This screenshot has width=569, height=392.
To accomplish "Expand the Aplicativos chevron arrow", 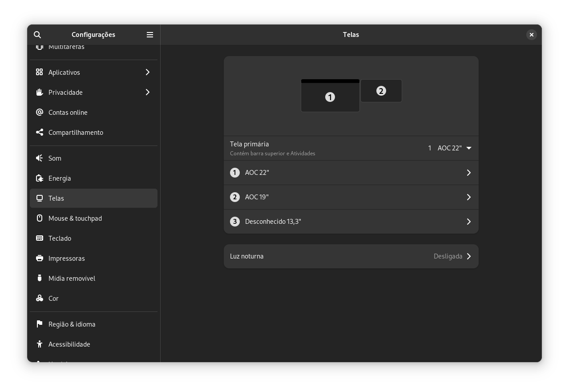I will click(148, 72).
